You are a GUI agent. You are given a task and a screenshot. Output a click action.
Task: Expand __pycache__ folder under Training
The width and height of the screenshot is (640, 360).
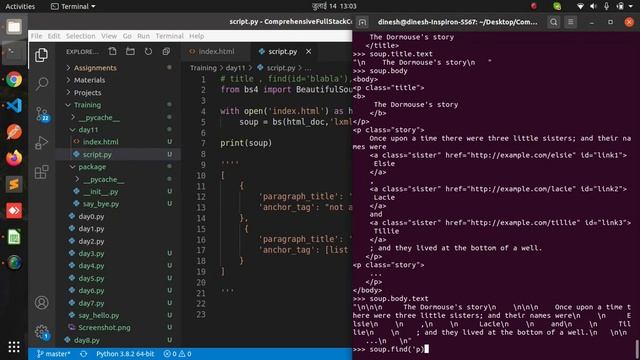99,118
